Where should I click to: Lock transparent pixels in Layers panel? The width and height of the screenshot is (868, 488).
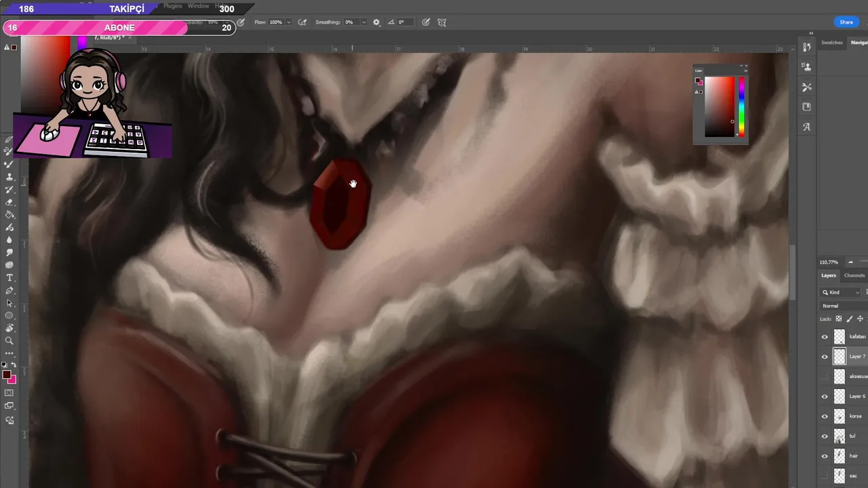[x=839, y=319]
